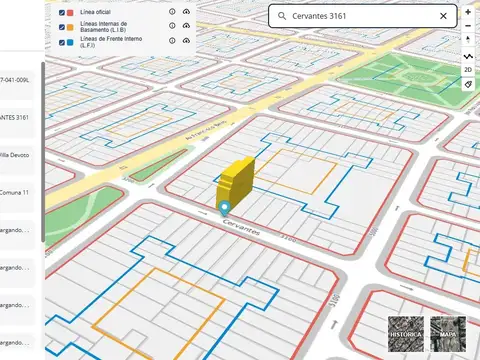This screenshot has width=480, height=360.
Task: Toggle the Líneas Internas de Basamento checkbox
Action: [62, 27]
